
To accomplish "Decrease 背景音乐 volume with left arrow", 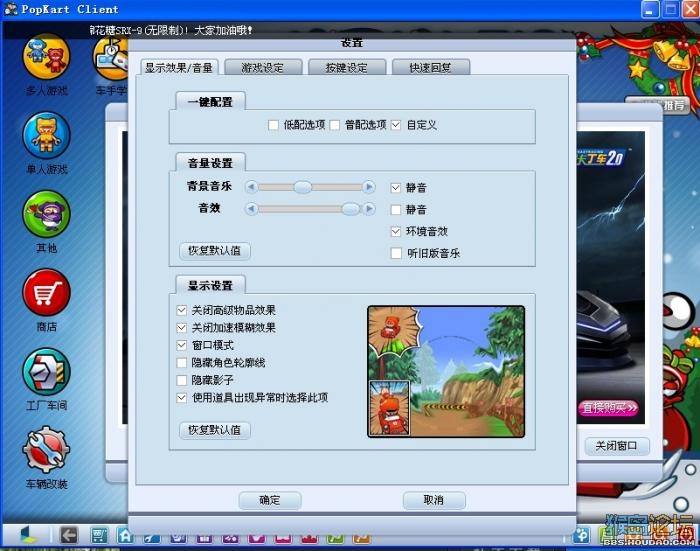I will (x=251, y=187).
